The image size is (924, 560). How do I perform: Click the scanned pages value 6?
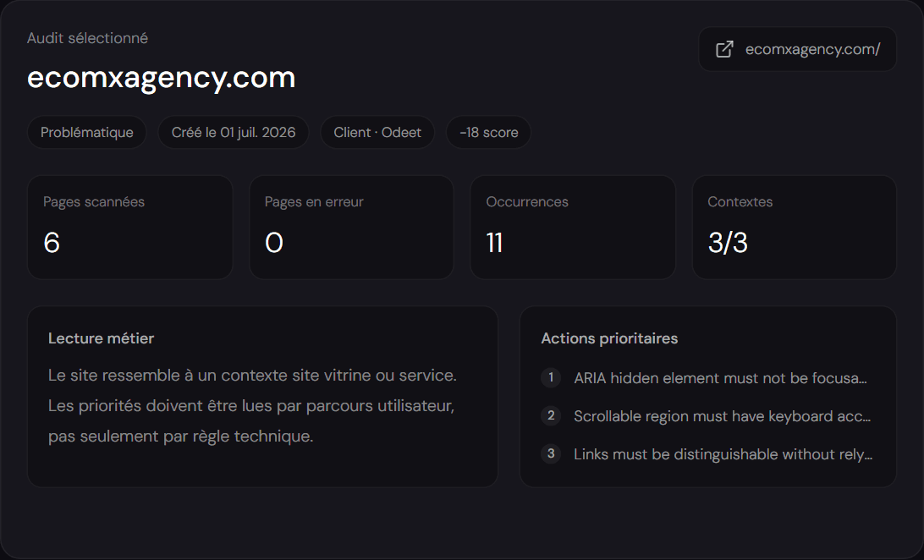pyautogui.click(x=52, y=243)
